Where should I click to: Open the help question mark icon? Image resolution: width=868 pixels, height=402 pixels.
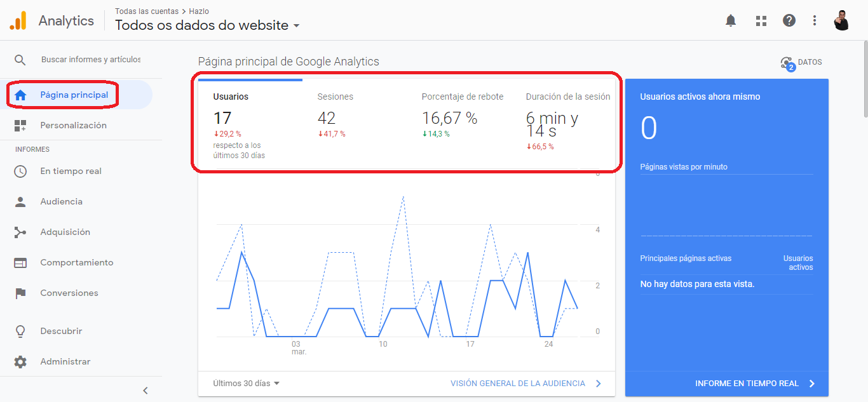pos(789,20)
